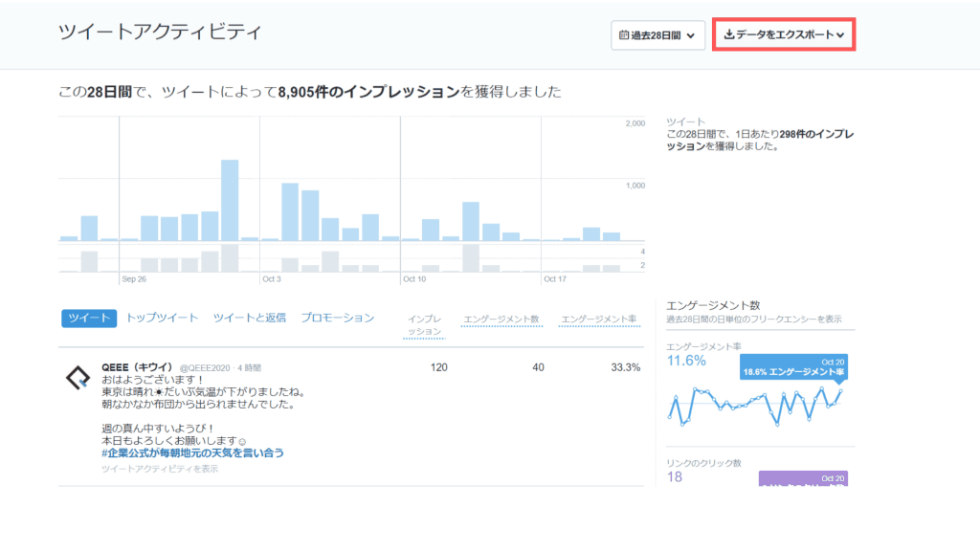The height and width of the screenshot is (551, 980).
Task: Click the ツイートアクティビティ page title
Action: pyautogui.click(x=160, y=32)
